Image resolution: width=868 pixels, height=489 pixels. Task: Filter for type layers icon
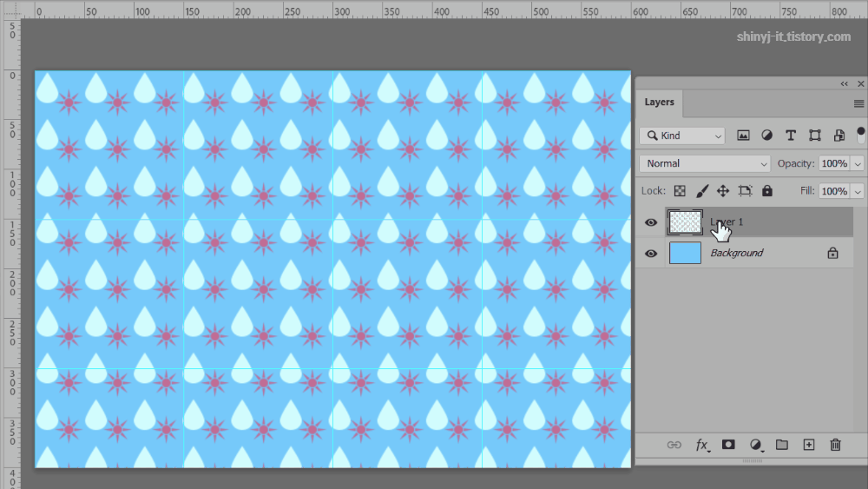point(791,135)
